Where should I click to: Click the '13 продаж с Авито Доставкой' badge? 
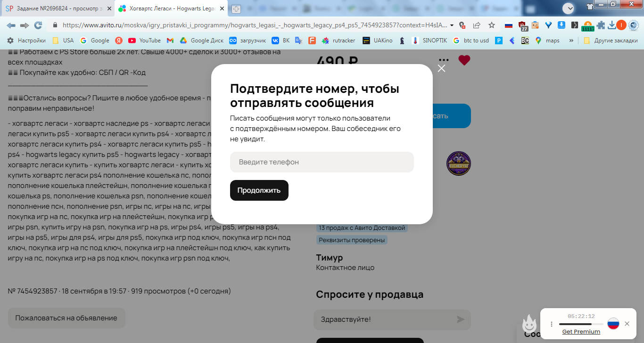pos(362,228)
